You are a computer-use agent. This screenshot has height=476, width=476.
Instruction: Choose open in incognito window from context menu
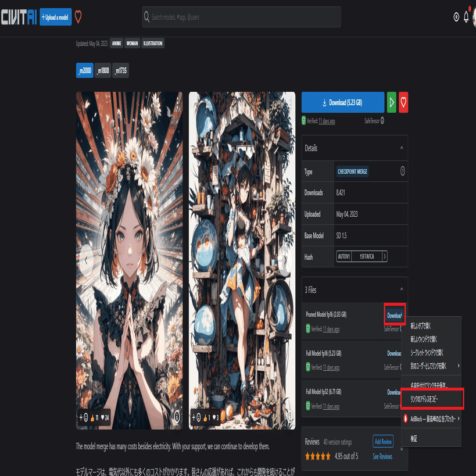431,352
